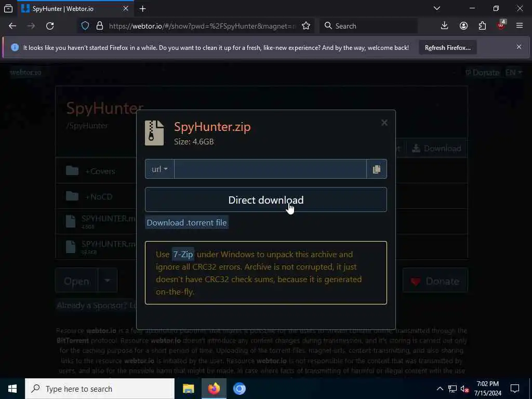Open the Firefox View icon

point(8,8)
